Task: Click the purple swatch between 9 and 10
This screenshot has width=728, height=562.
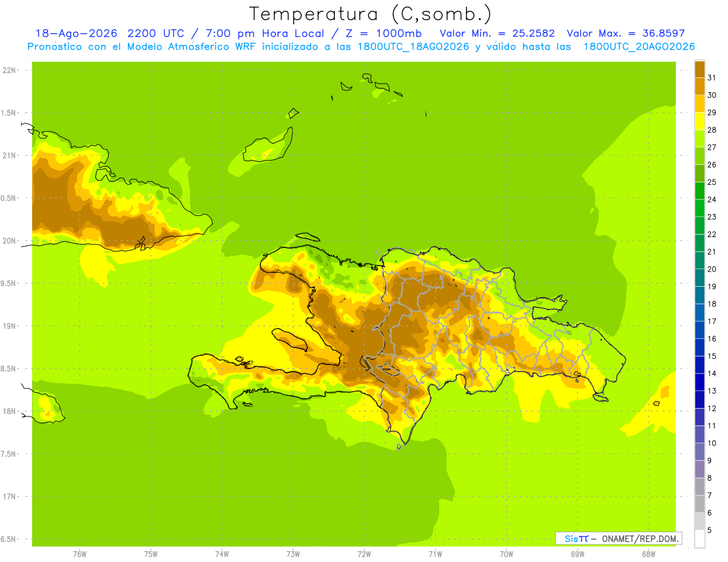Action: coord(699,452)
